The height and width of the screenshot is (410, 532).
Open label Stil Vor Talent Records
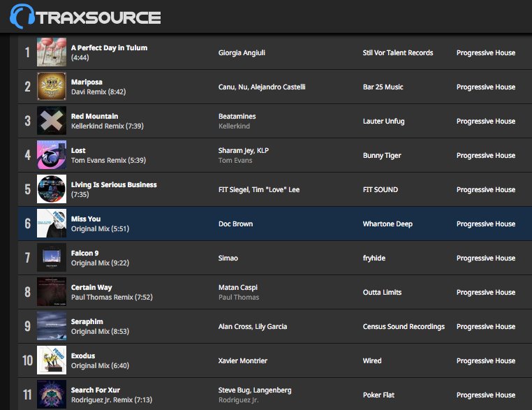(x=398, y=53)
